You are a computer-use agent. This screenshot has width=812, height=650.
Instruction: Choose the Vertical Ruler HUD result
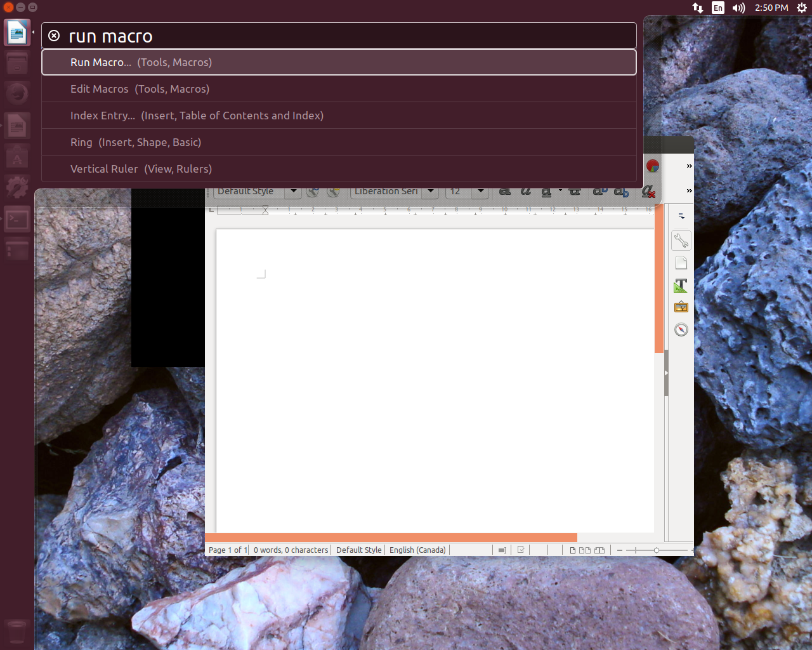click(x=339, y=169)
